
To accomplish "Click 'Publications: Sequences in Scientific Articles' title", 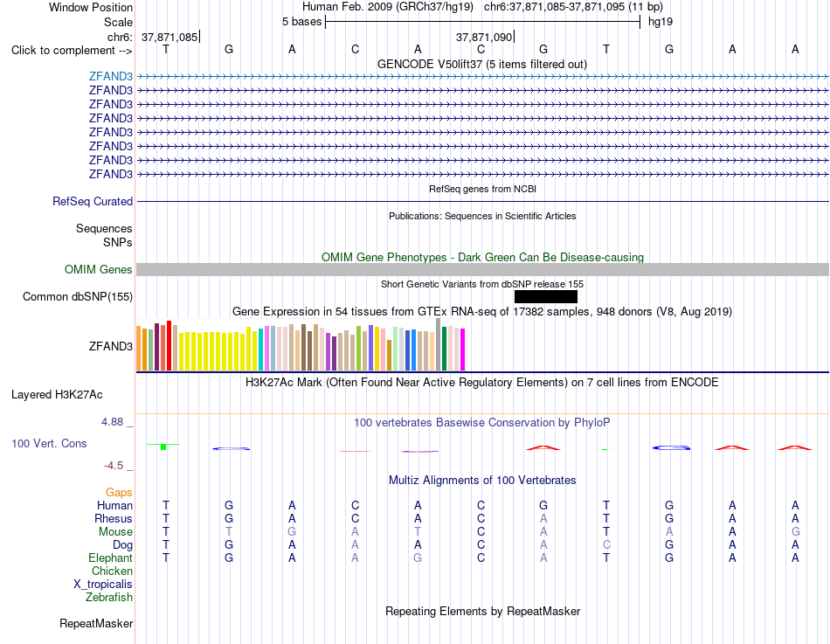I will pyautogui.click(x=482, y=216).
